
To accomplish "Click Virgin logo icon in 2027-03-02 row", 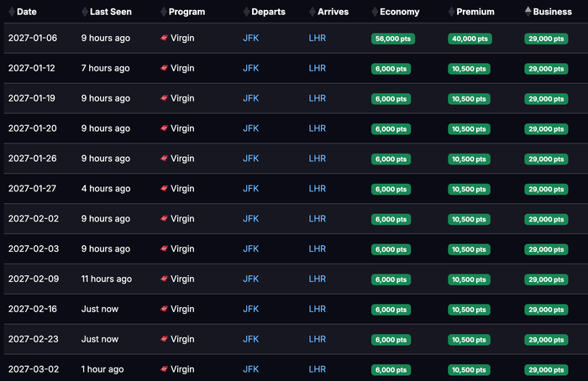I will pyautogui.click(x=164, y=369).
